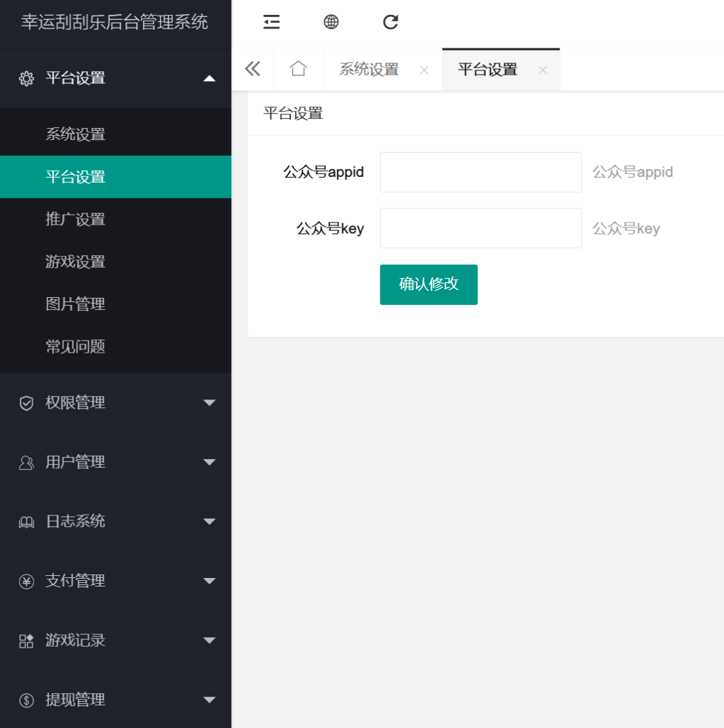Image resolution: width=724 pixels, height=728 pixels.
Task: Open the 平台设置 gear icon in sidebar
Action: 26,78
